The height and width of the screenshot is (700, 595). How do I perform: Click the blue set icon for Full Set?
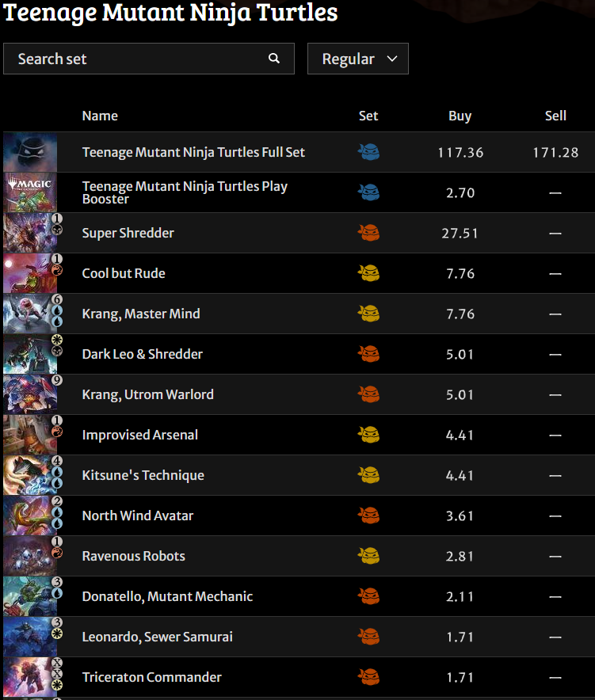pyautogui.click(x=368, y=152)
